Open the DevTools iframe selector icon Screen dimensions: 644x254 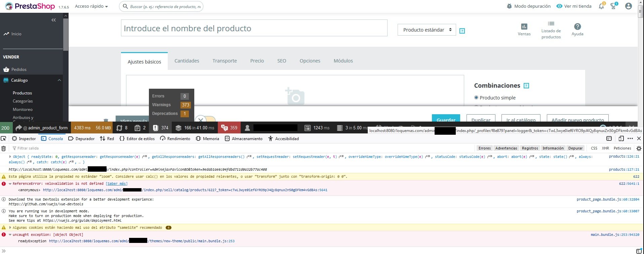(609, 138)
